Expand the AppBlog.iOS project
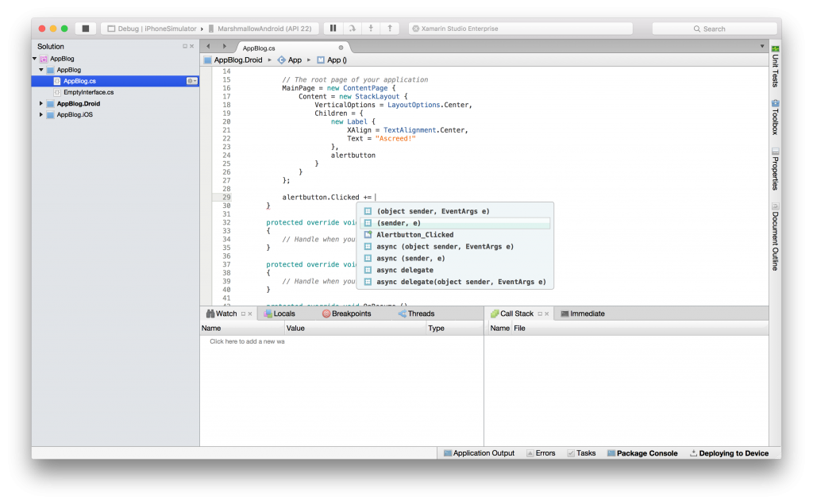 click(x=41, y=114)
